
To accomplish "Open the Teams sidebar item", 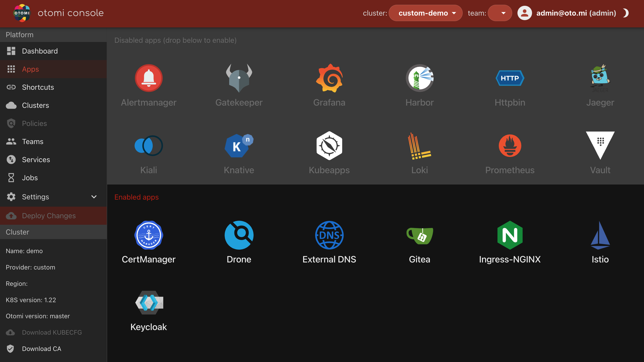I will (32, 142).
